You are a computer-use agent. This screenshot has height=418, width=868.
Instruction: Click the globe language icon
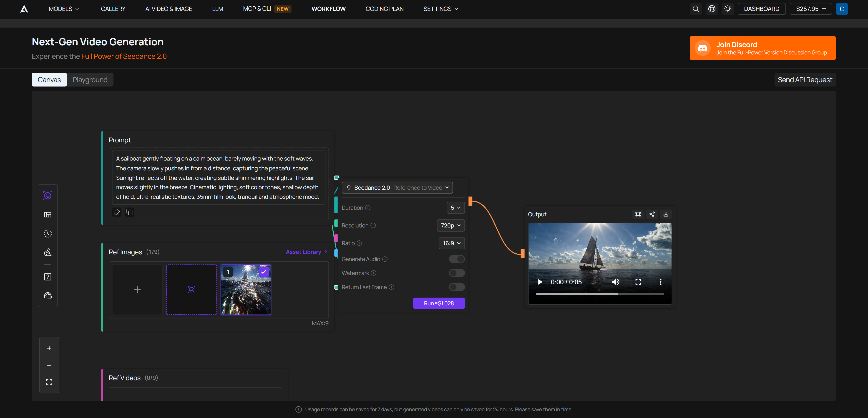pos(712,9)
